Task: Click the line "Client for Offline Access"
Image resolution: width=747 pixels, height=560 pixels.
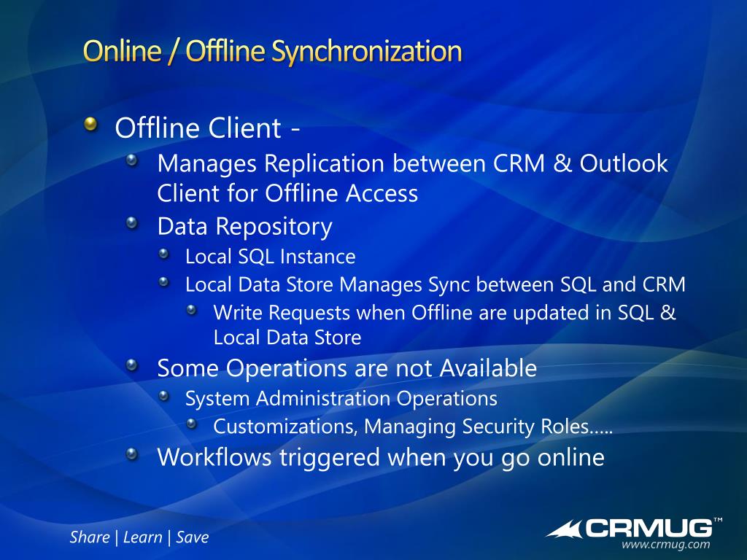Action: (x=287, y=192)
